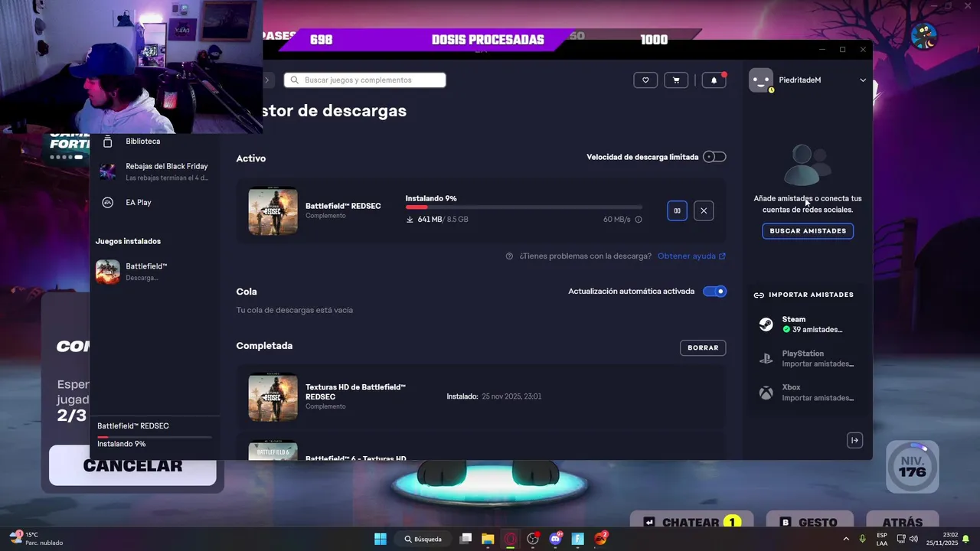Click the Buscar juegos y complementos field
980x551 pixels.
tap(364, 80)
